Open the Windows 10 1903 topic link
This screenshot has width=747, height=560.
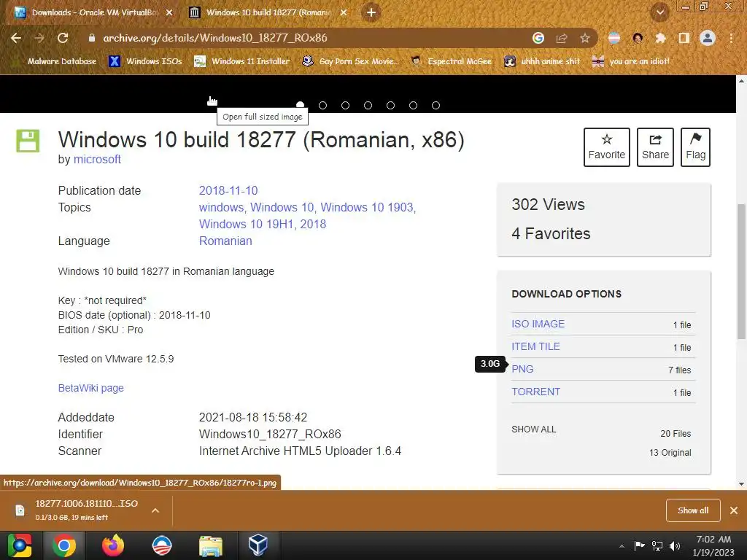(x=366, y=208)
